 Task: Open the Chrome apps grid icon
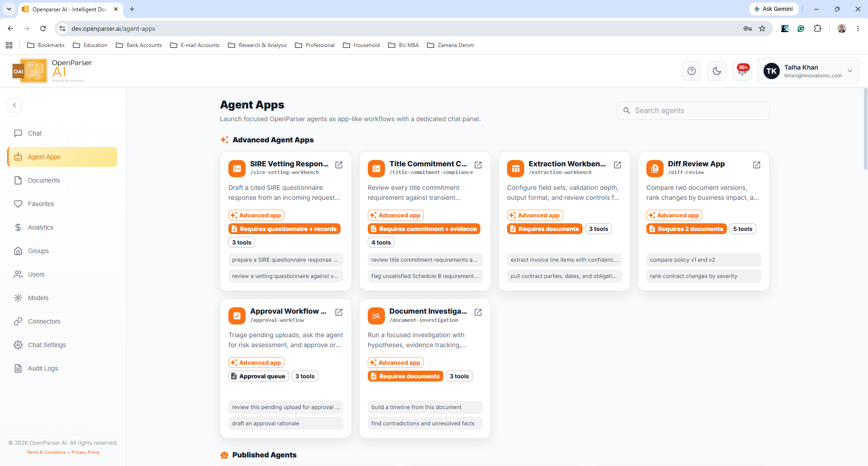tap(9, 45)
